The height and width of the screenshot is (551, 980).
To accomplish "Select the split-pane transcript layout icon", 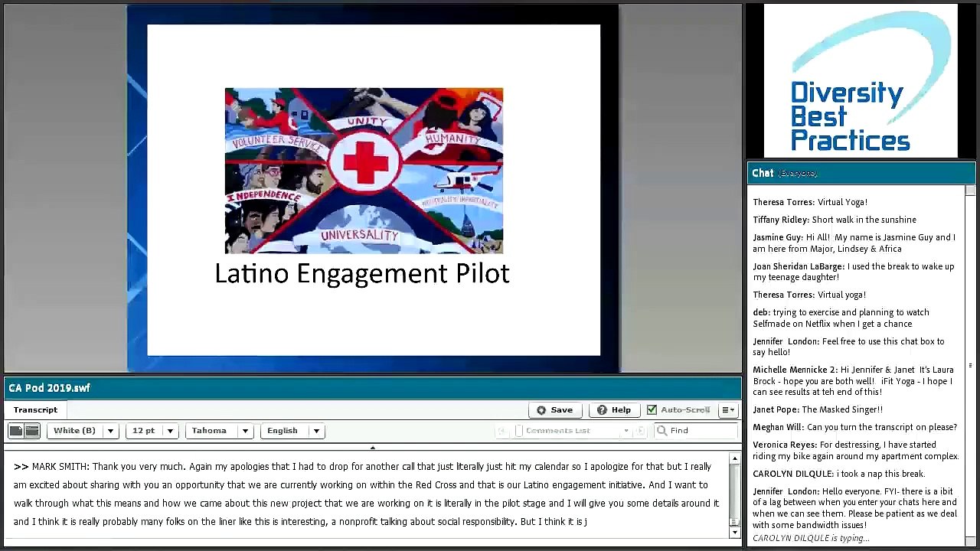I will point(31,431).
